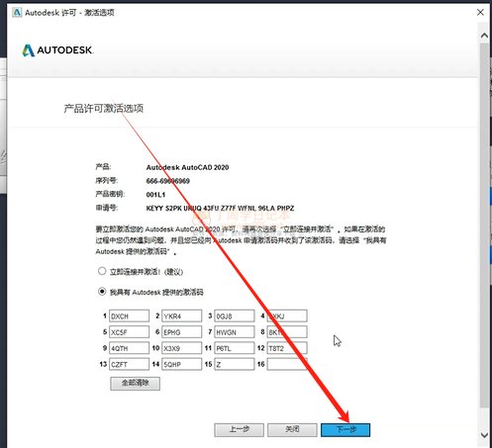This screenshot has height=448, width=492.
Task: Click the AUTODESK logo in header
Action: click(x=57, y=50)
